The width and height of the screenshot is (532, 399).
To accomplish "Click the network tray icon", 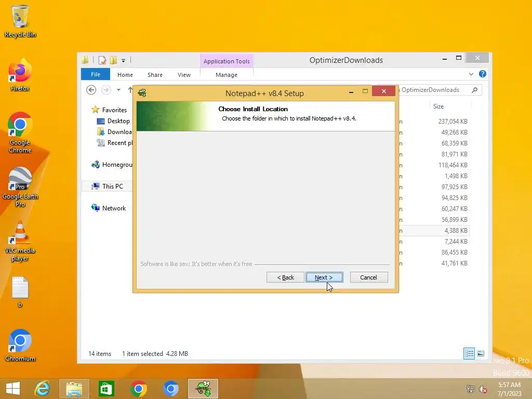I will 470,389.
